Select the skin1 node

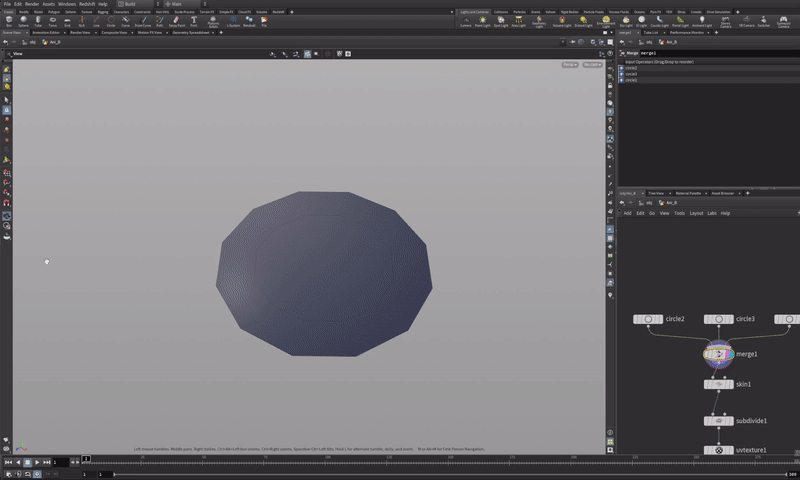pyautogui.click(x=718, y=384)
